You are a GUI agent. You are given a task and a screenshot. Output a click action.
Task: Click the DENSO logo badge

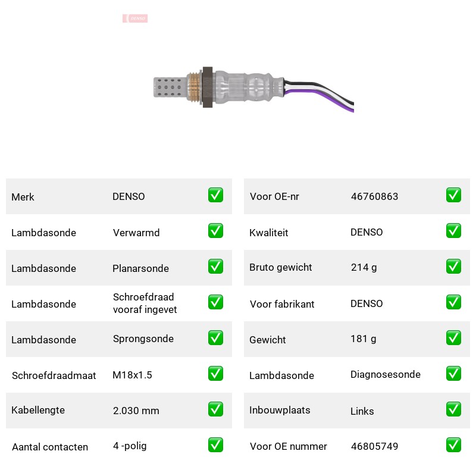(135, 18)
